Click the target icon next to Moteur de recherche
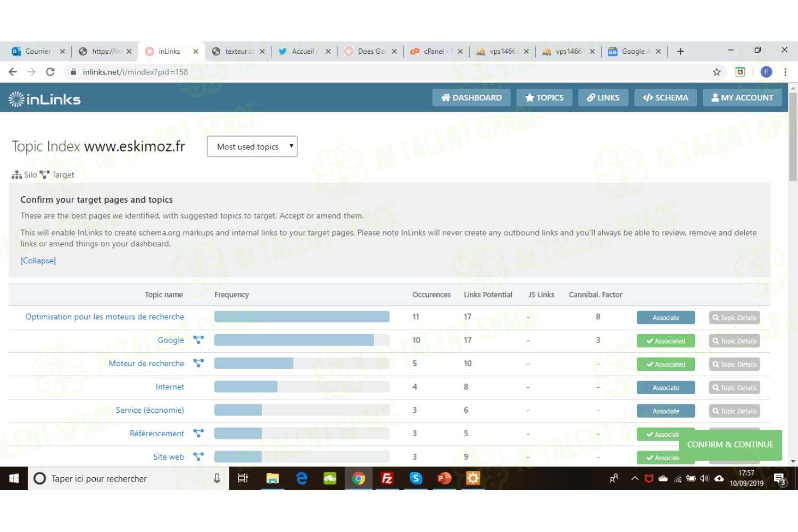Viewport: 798px width, 532px height. (198, 363)
